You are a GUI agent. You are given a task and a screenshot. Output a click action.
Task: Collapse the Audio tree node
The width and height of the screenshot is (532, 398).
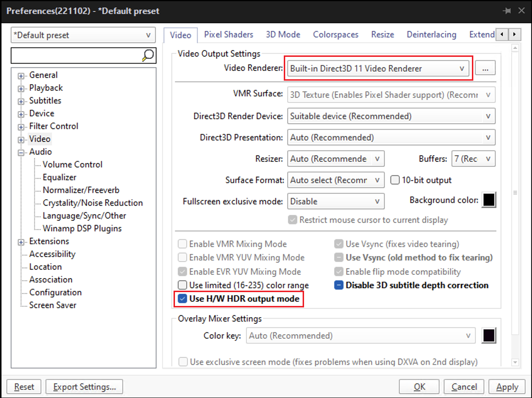point(21,152)
